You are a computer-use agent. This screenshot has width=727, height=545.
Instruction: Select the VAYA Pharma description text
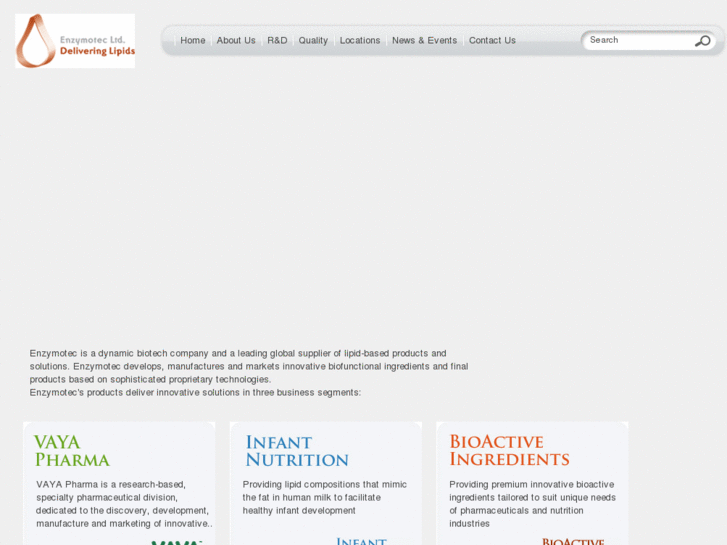124,504
